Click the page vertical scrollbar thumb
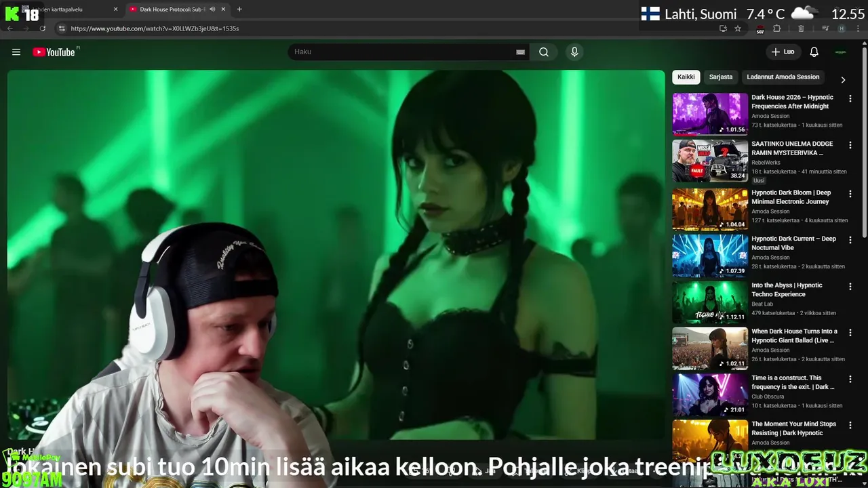This screenshot has width=868, height=488. [x=865, y=142]
